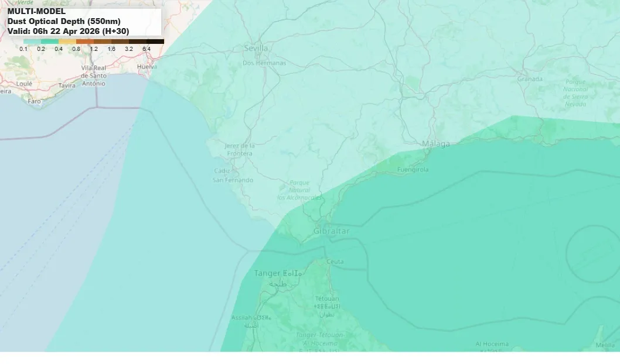This screenshot has width=620, height=364.
Task: Select the Fuengirola coastal label
Action: coord(413,168)
